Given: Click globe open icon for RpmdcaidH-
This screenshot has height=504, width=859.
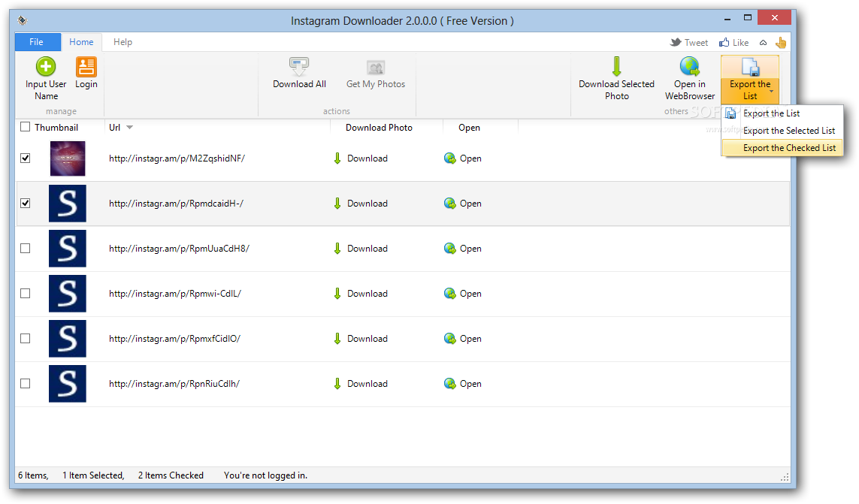Looking at the screenshot, I should (x=449, y=204).
